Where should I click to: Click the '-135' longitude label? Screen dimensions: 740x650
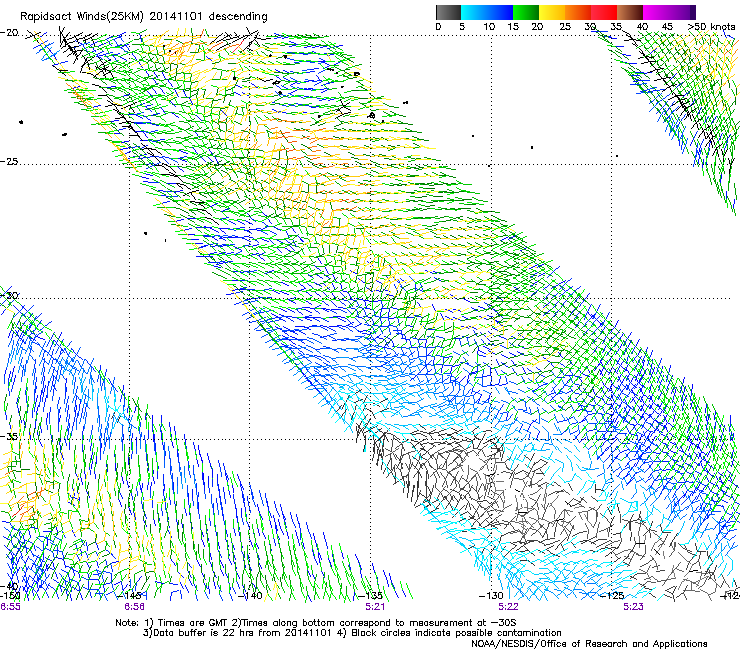click(370, 596)
